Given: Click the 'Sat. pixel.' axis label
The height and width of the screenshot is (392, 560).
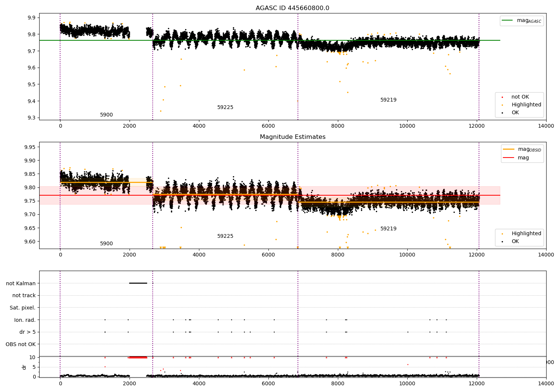Looking at the screenshot, I should (x=22, y=308).
